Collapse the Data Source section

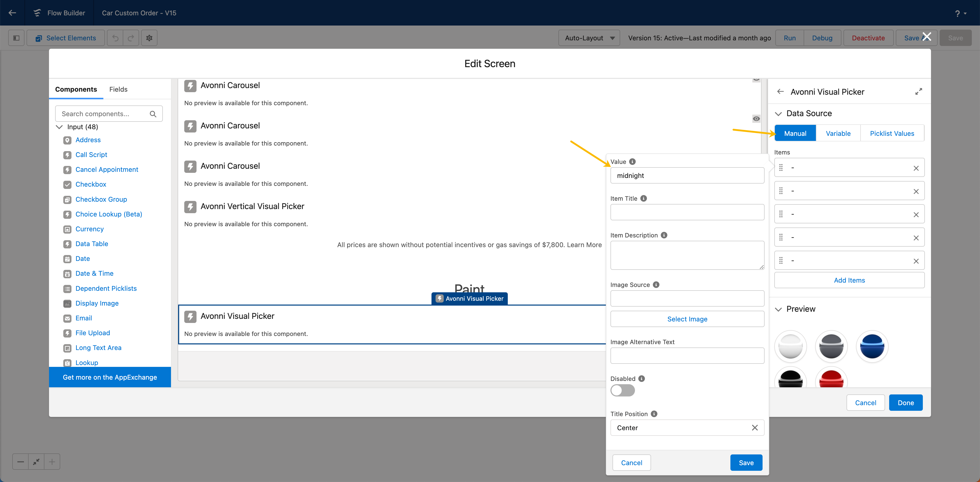coord(778,114)
